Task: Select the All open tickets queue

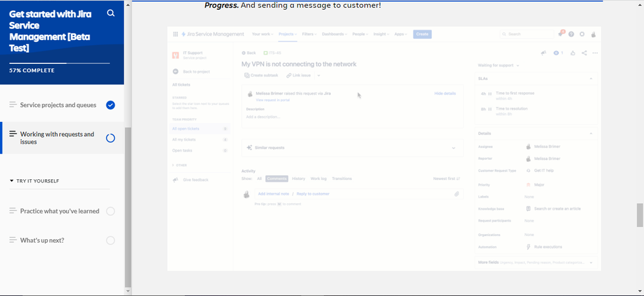Action: [x=200, y=129]
